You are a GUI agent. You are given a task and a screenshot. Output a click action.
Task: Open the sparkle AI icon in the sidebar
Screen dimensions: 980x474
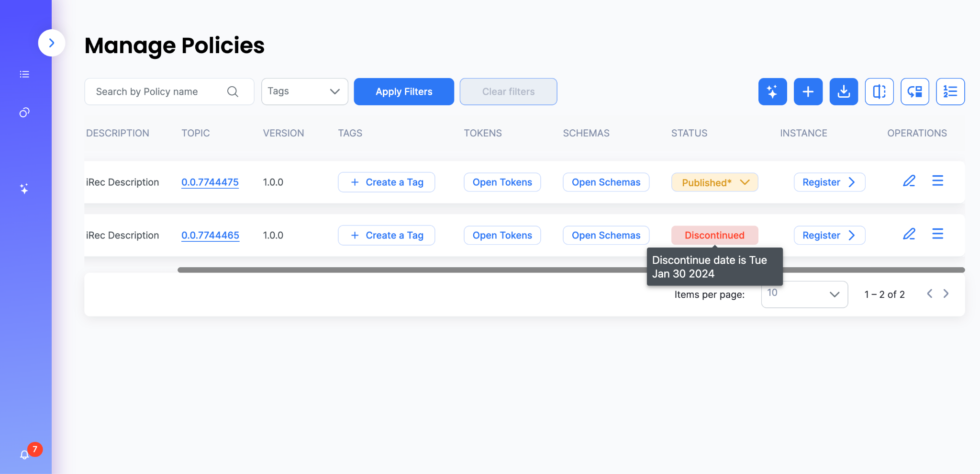24,189
